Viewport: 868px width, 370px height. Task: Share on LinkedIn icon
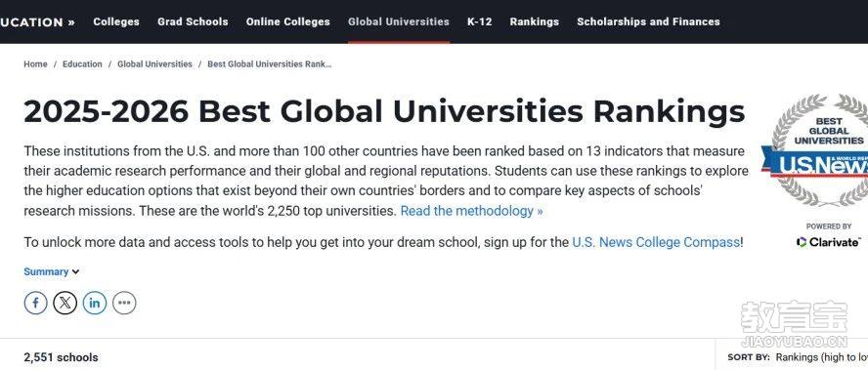tap(95, 303)
